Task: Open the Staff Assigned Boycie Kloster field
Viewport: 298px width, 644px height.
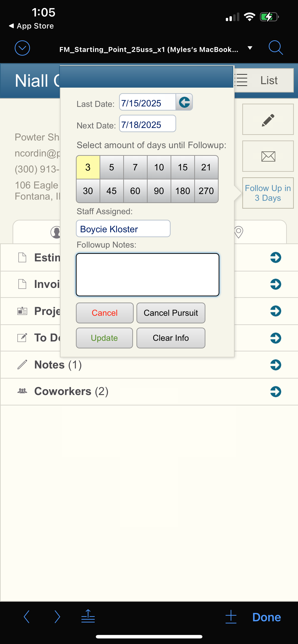Action: 123,229
